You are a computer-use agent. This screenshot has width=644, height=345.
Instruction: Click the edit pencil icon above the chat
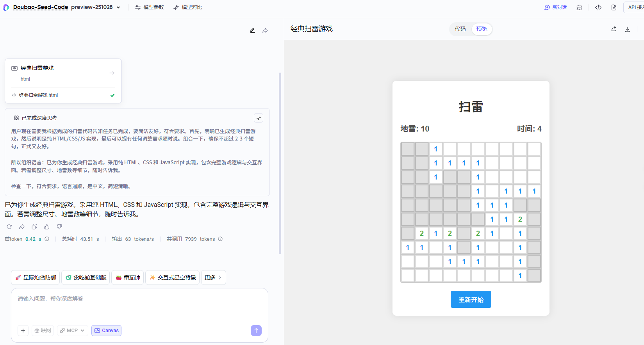point(253,30)
